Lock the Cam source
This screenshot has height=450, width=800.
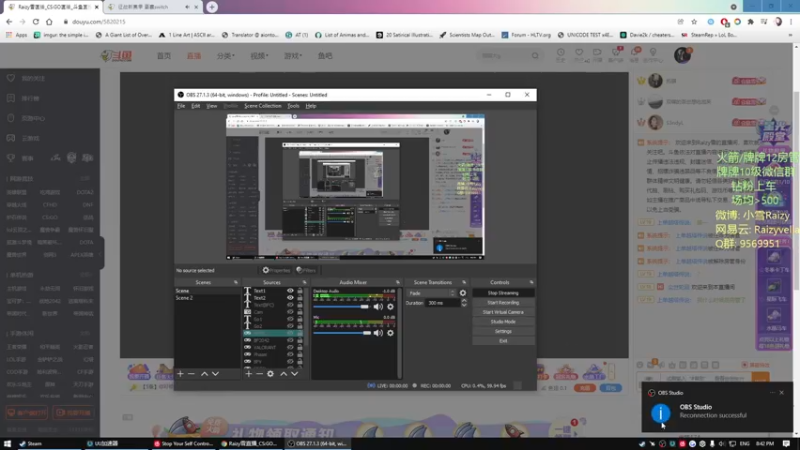tap(300, 312)
